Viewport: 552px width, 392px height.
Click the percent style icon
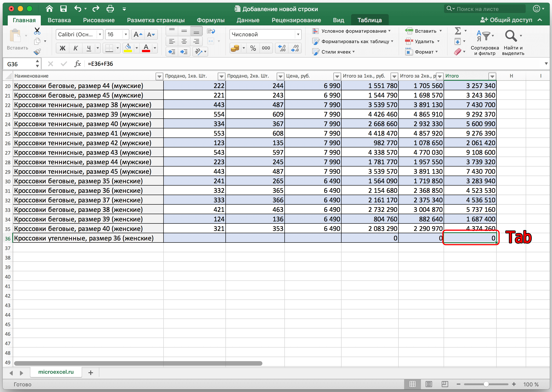point(253,48)
